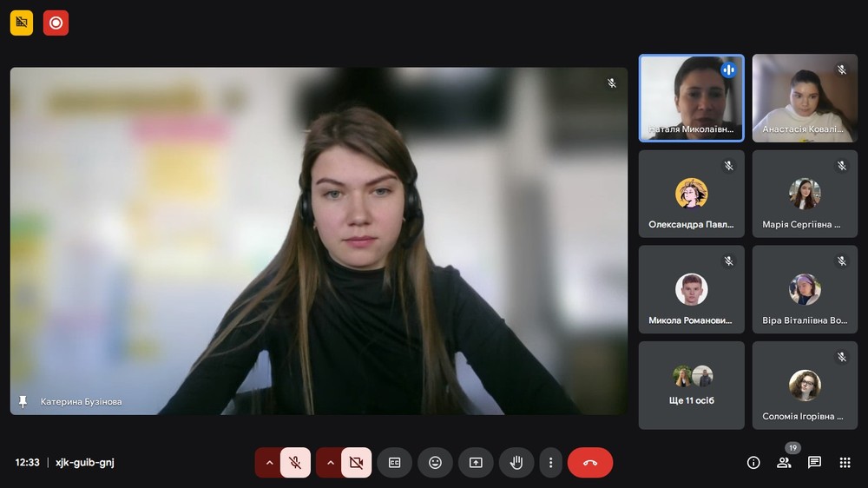868x488 pixels.
Task: Raise hand using the hand icon
Action: coord(516,463)
